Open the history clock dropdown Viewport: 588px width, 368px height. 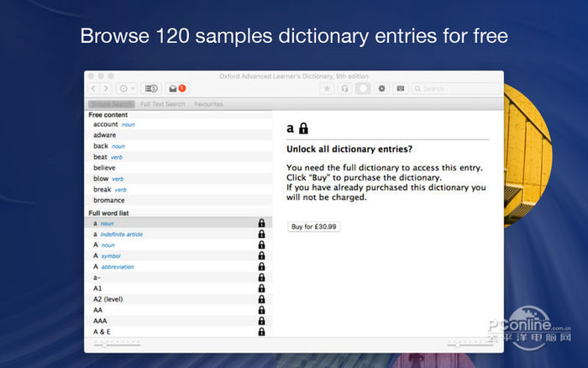[126, 88]
